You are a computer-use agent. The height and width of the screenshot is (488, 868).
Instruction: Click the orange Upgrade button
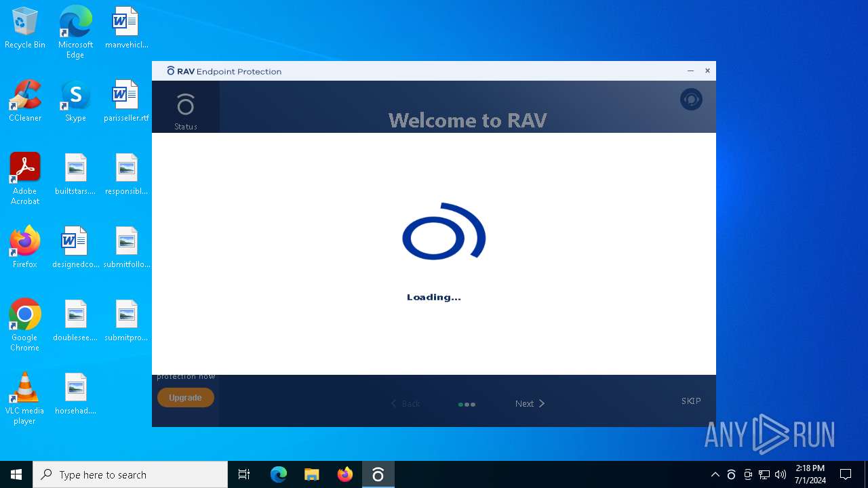pyautogui.click(x=185, y=398)
